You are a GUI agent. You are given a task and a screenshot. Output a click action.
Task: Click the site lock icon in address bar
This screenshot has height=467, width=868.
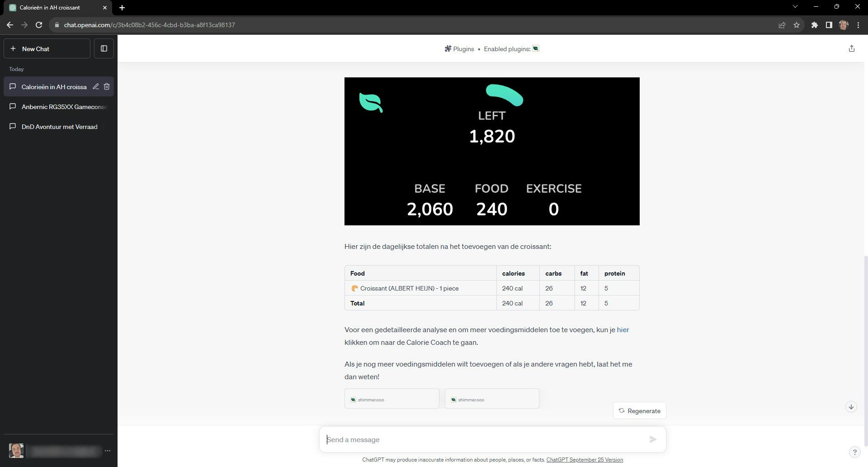[x=57, y=25]
